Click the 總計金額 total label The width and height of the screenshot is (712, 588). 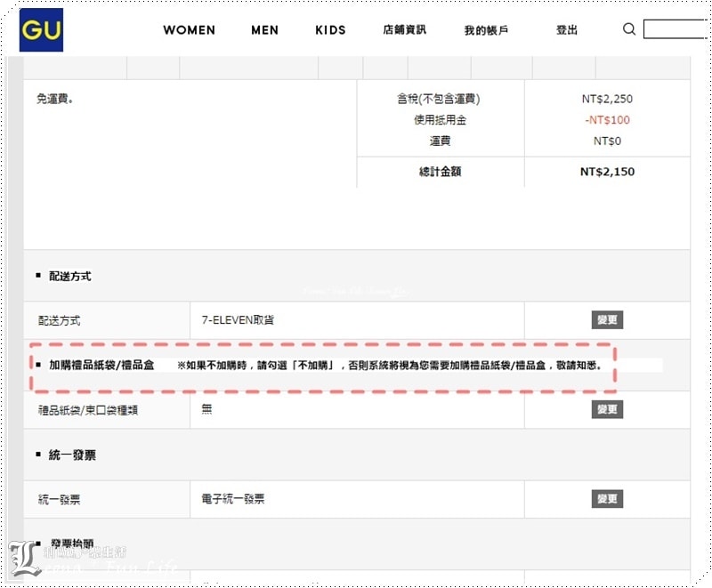coord(441,172)
